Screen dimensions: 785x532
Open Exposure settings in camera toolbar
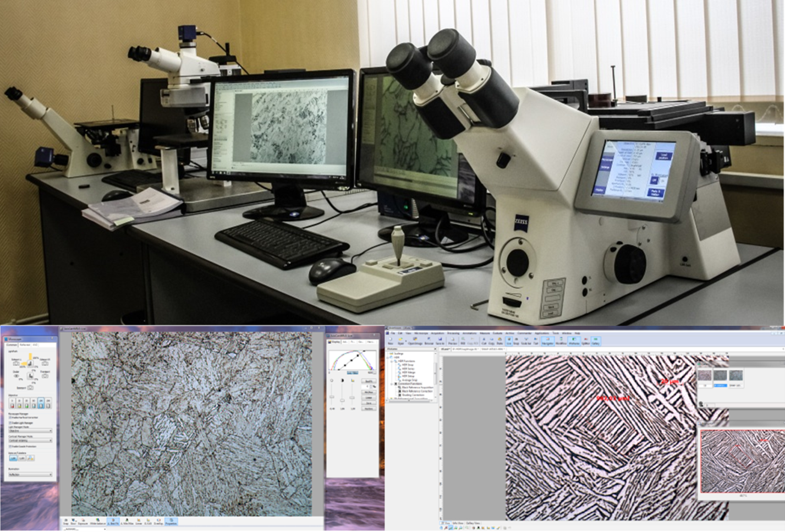[x=83, y=521]
